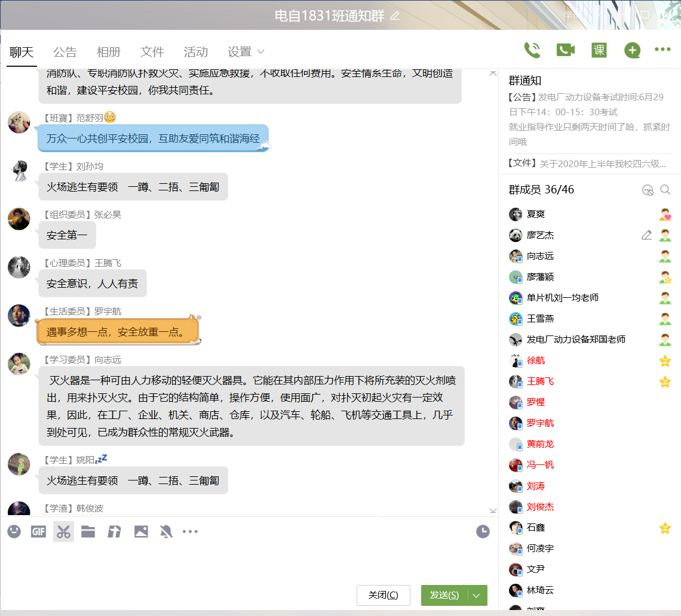This screenshot has width=681, height=616.
Task: Open message history clock icon
Action: point(483,531)
